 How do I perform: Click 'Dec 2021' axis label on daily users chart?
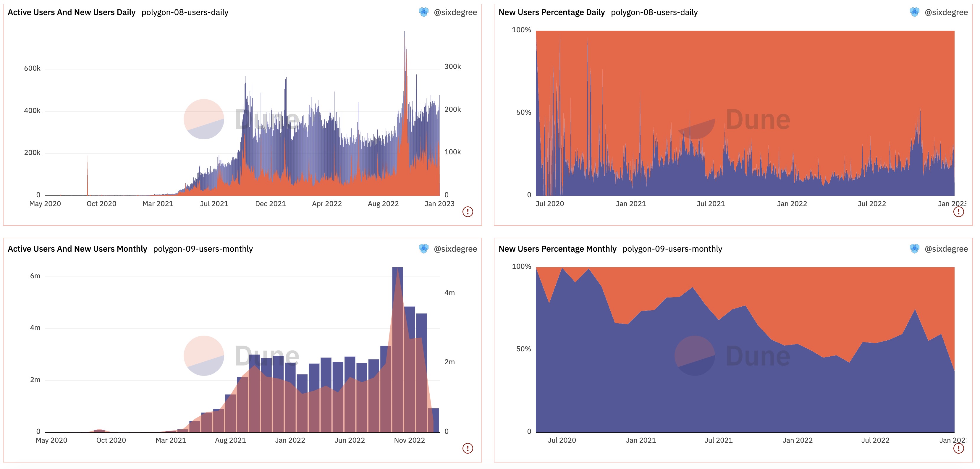point(271,203)
